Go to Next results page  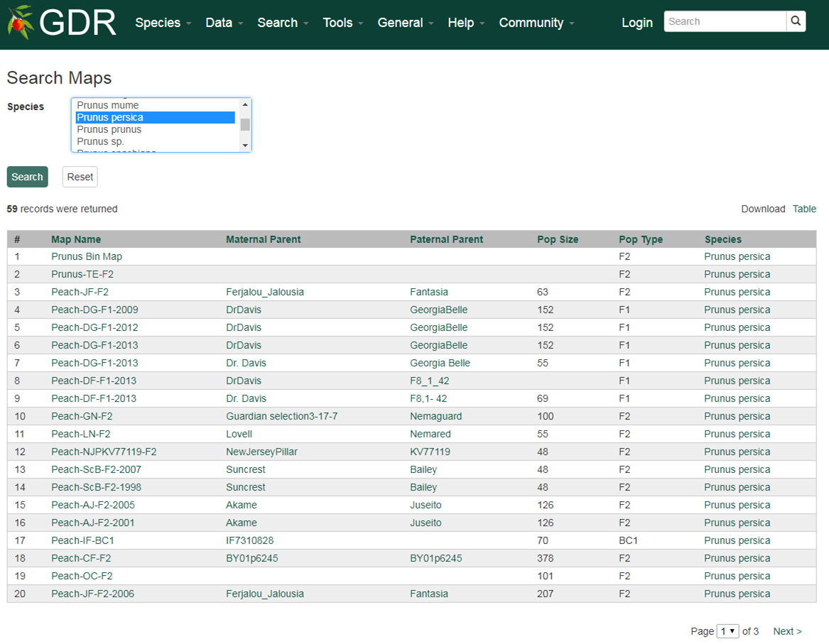787,631
